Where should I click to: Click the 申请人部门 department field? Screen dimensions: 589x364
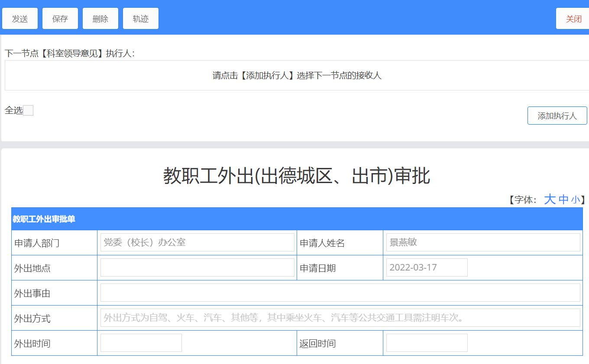(x=197, y=242)
